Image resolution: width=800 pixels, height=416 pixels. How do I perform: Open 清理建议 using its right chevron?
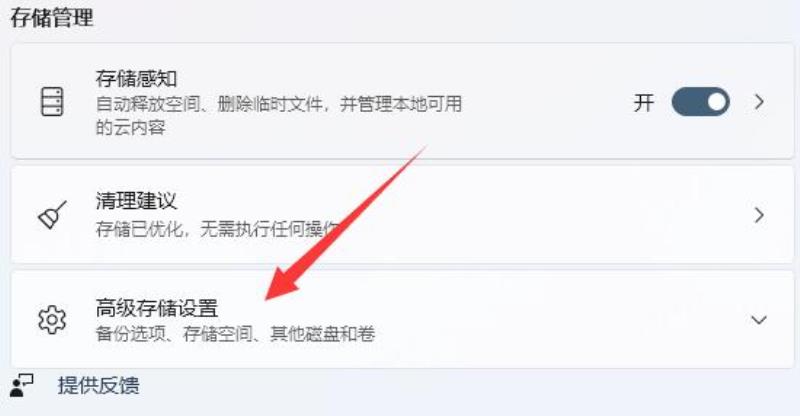click(759, 215)
